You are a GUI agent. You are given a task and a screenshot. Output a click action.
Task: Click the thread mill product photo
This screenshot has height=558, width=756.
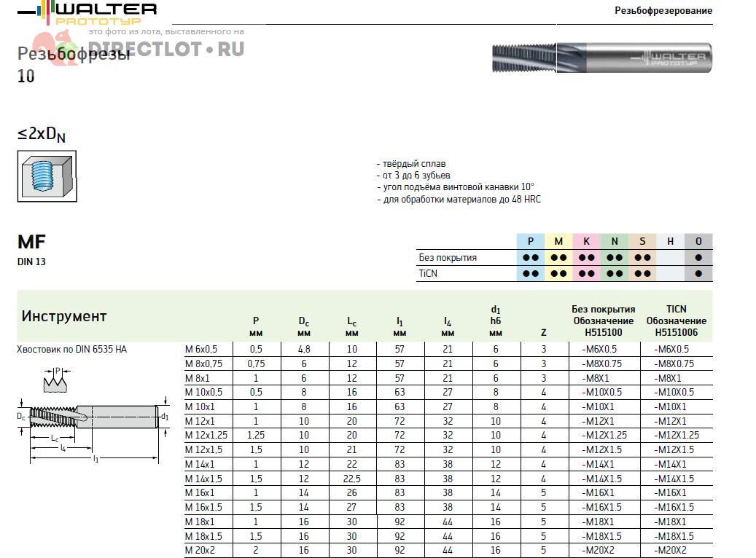pos(601,58)
